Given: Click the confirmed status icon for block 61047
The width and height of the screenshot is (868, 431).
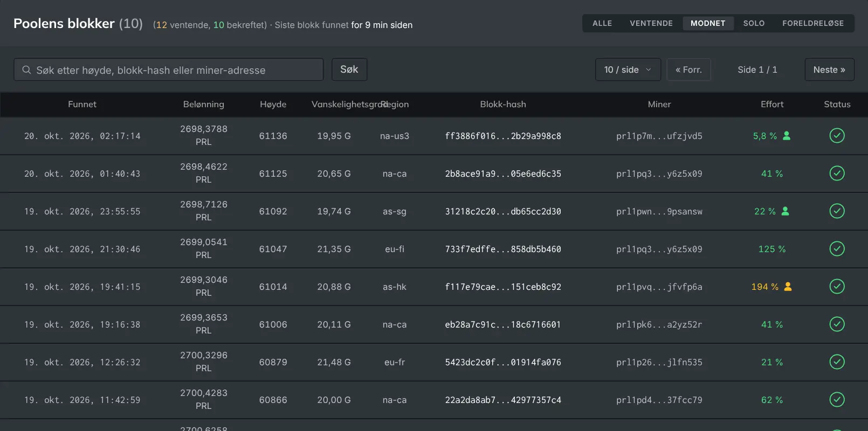Looking at the screenshot, I should 837,249.
